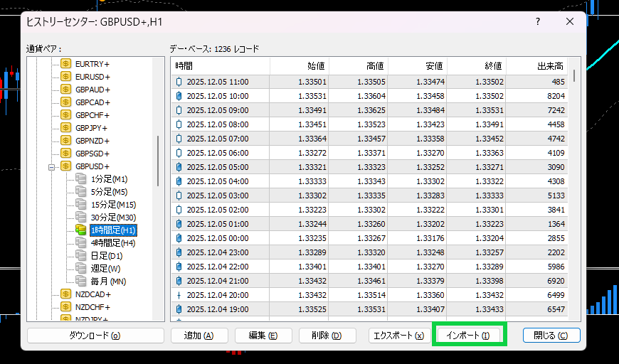The image size is (619, 364).
Task: Select the 15分足(M15) timeframe
Action: pyautogui.click(x=113, y=205)
